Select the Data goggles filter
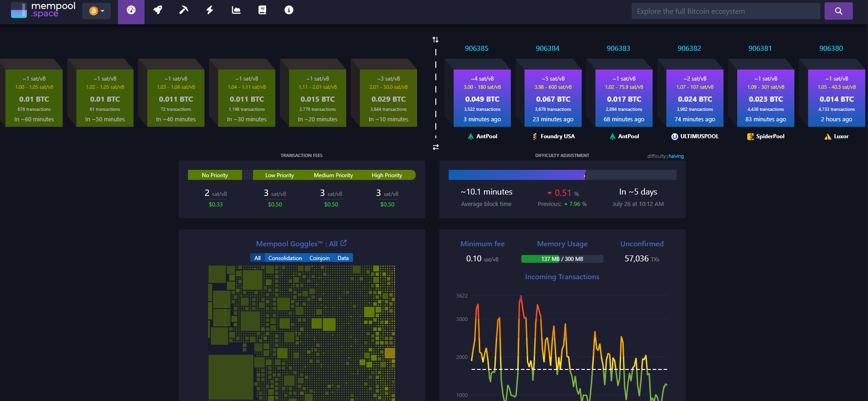The height and width of the screenshot is (401, 868). click(x=343, y=258)
